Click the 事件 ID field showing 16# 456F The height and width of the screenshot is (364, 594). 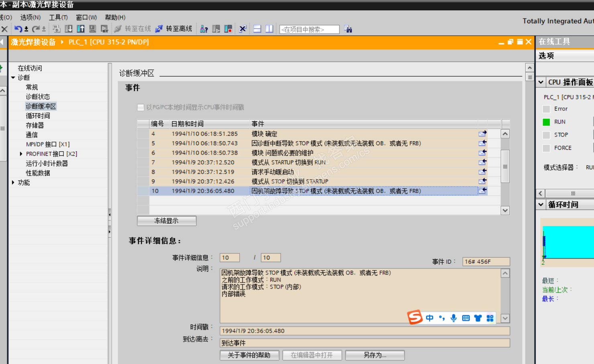coord(486,262)
